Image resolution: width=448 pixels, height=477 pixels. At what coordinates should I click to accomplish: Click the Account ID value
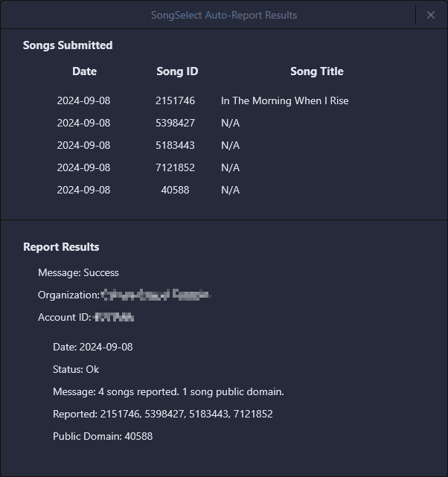pyautogui.click(x=115, y=317)
